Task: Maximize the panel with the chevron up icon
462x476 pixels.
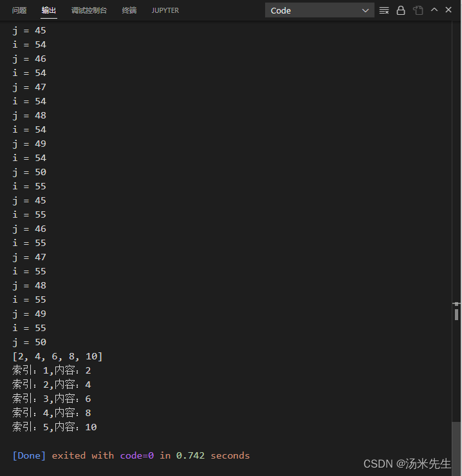Action: coord(434,10)
